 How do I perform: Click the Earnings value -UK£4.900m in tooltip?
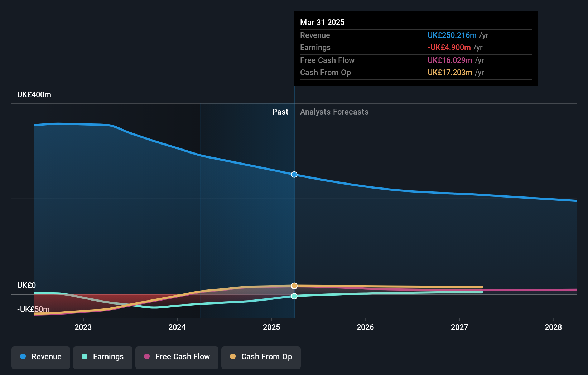click(x=449, y=47)
